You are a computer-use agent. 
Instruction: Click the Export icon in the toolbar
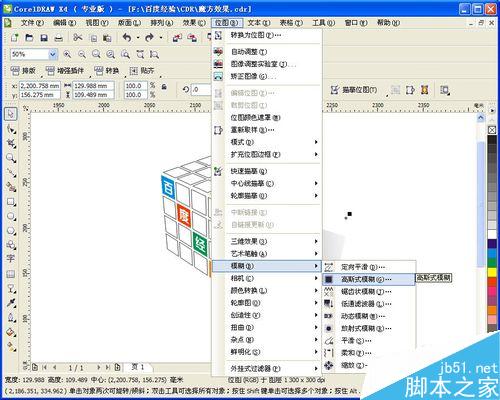click(192, 38)
